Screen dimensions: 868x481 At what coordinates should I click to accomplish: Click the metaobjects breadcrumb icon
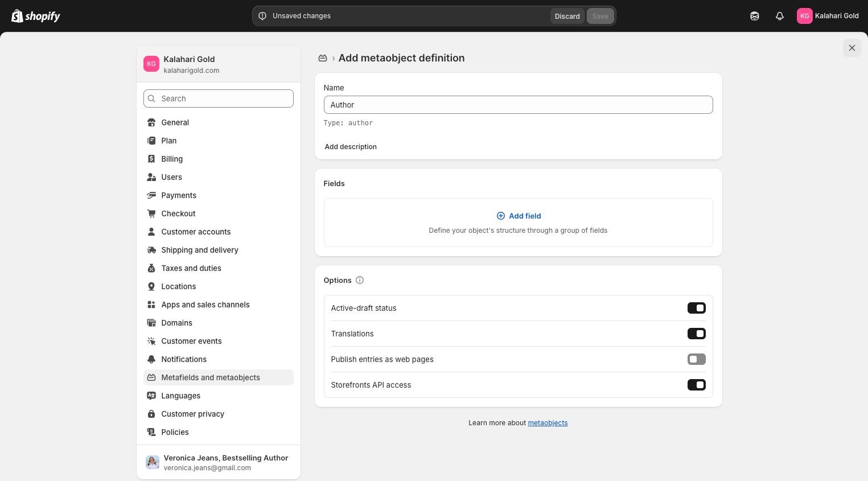pyautogui.click(x=323, y=58)
